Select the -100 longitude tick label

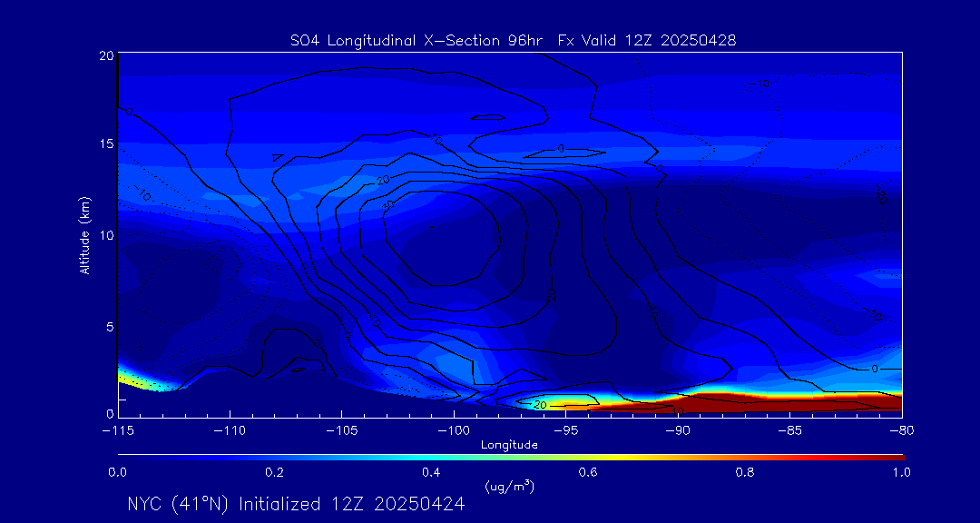[x=453, y=431]
